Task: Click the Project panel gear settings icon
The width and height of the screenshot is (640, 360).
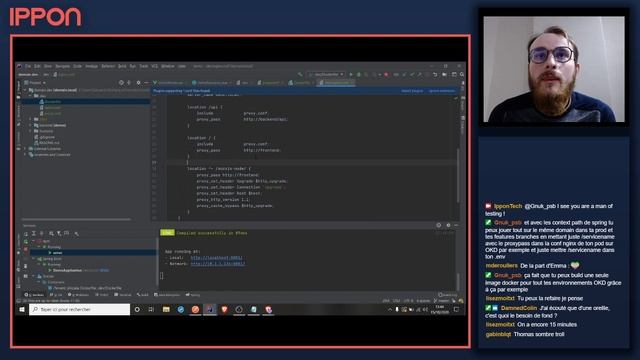Action: 138,83
